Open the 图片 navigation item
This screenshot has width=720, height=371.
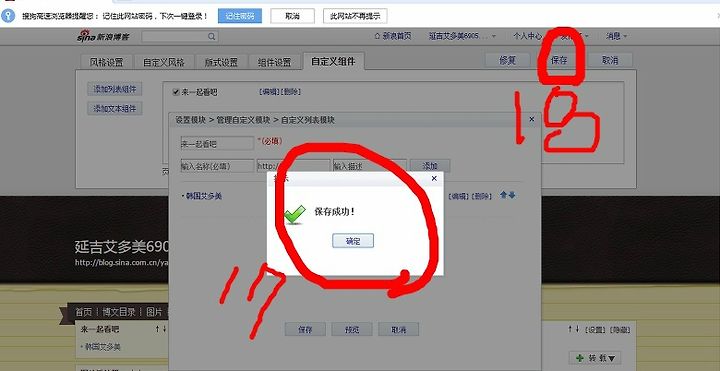(x=154, y=312)
